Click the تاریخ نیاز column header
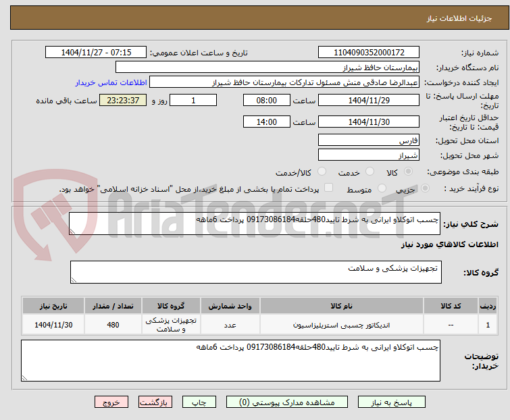The width and height of the screenshot is (510, 420). 53,306
